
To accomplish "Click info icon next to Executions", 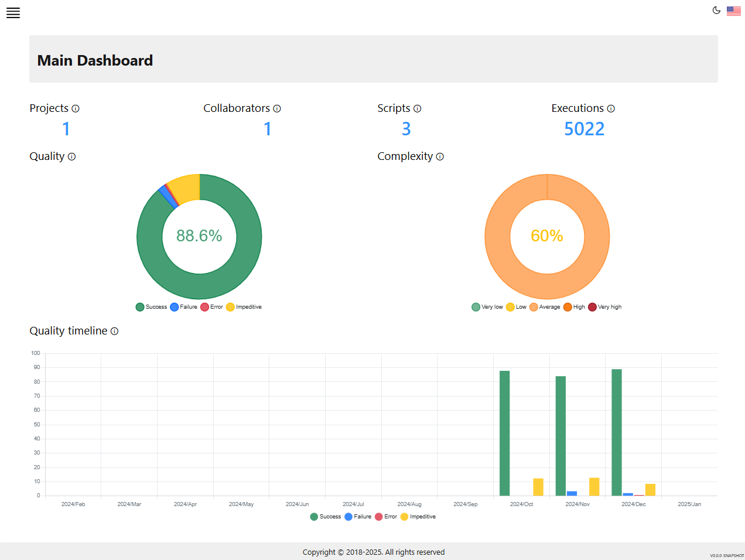I will tap(611, 108).
